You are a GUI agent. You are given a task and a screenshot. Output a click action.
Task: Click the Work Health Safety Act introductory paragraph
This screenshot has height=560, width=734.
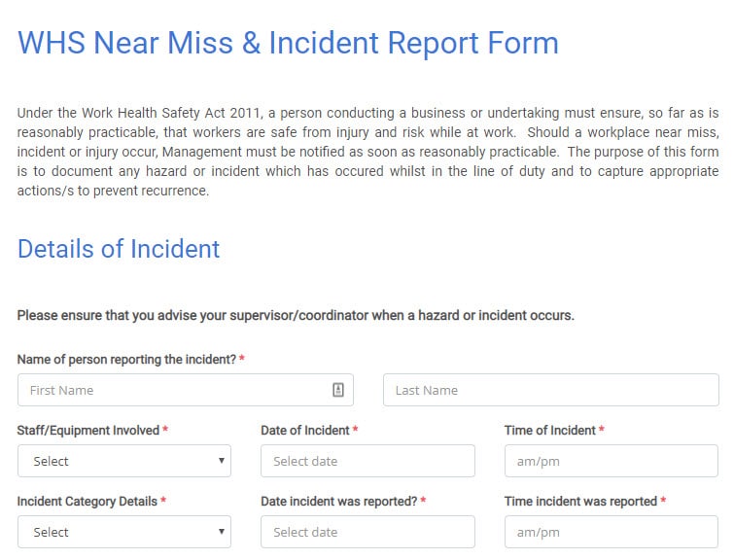point(367,152)
